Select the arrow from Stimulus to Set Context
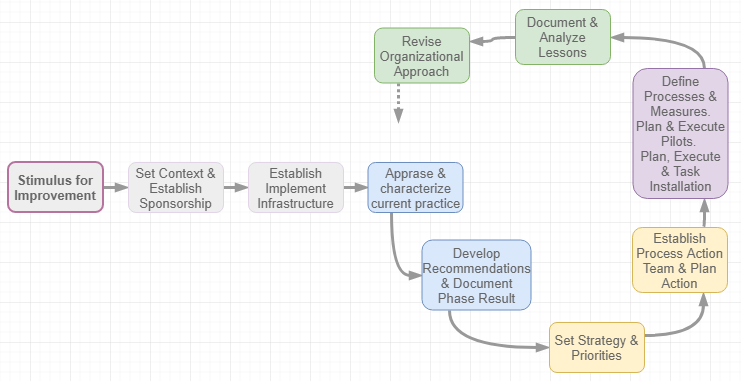This screenshot has height=381, width=741. point(116,188)
